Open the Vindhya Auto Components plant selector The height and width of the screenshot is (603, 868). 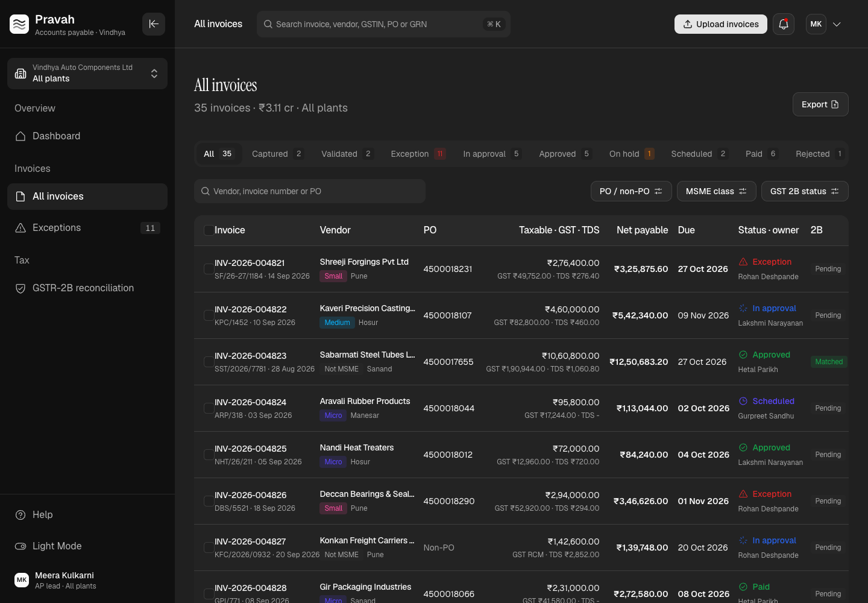(x=87, y=74)
